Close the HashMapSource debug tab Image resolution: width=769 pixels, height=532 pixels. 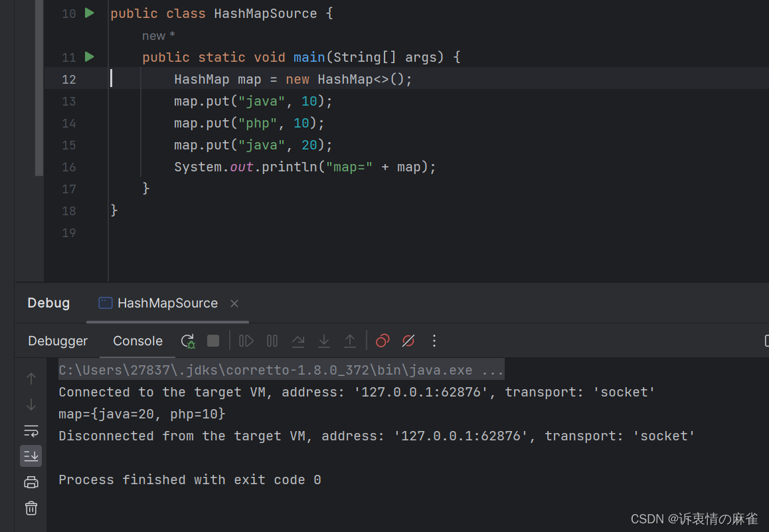pos(234,304)
